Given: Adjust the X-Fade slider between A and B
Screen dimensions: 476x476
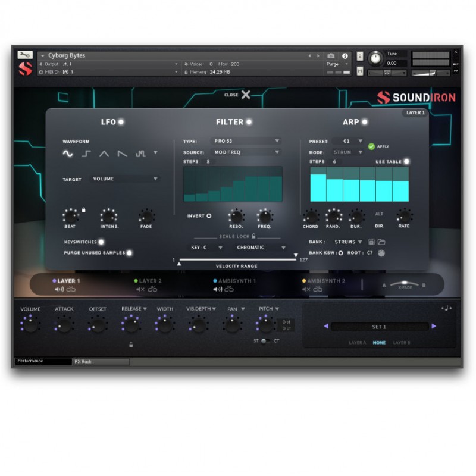Looking at the screenshot, I should click(405, 284).
